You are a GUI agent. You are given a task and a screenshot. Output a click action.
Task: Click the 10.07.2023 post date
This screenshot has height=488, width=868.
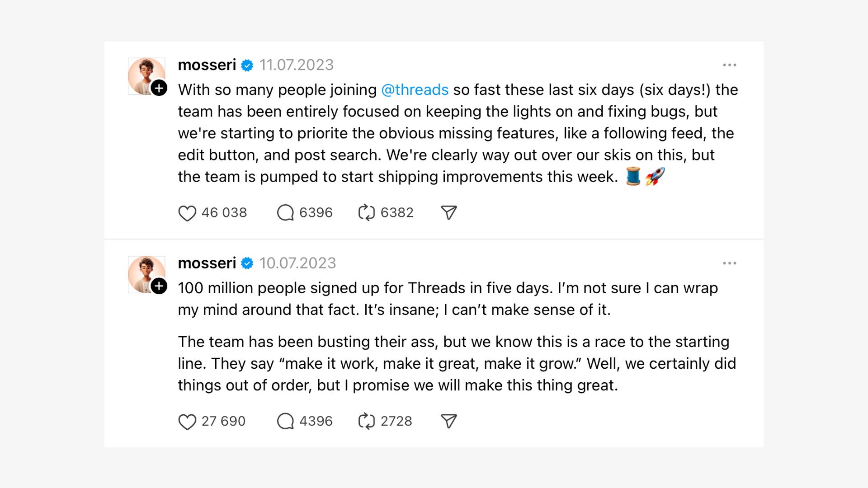click(297, 263)
